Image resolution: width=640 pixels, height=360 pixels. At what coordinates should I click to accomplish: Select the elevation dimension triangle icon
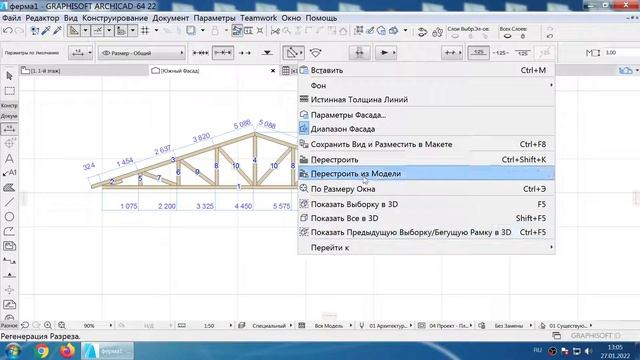coord(267,53)
